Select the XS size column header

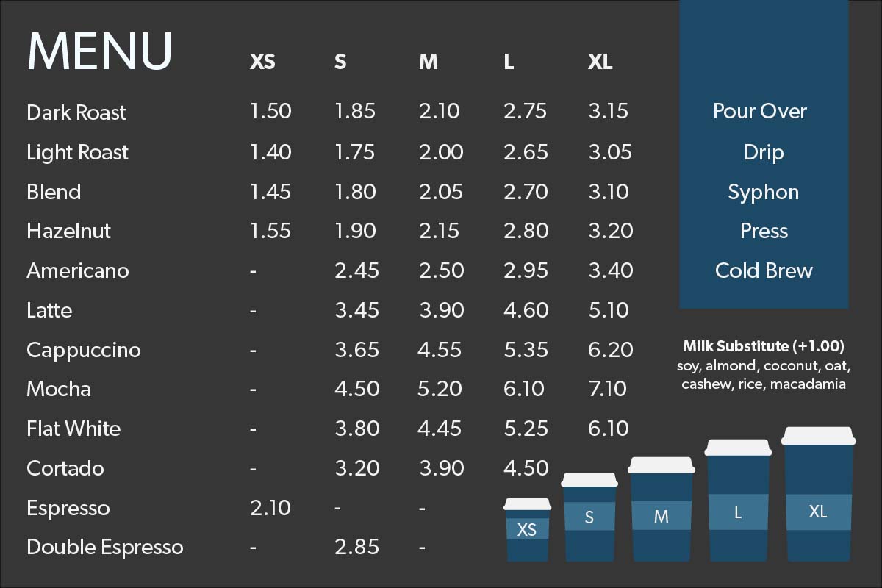pyautogui.click(x=262, y=62)
